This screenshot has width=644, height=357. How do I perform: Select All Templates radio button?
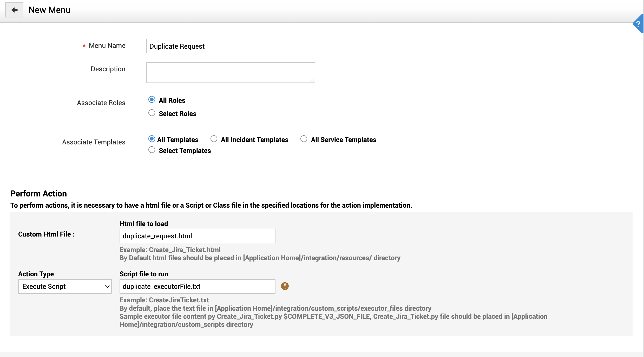point(152,139)
